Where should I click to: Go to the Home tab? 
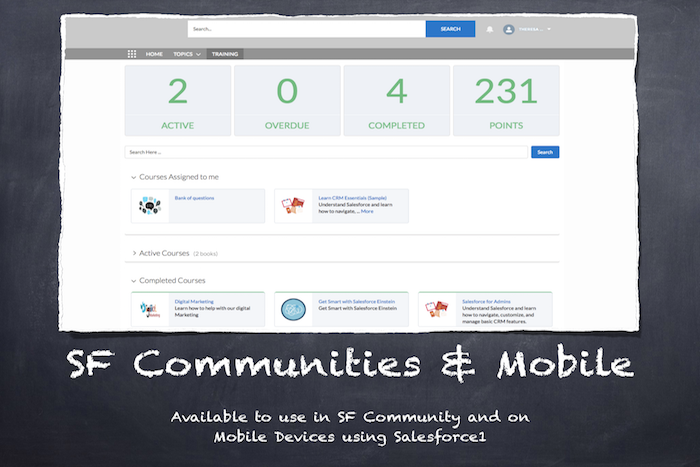tap(154, 54)
